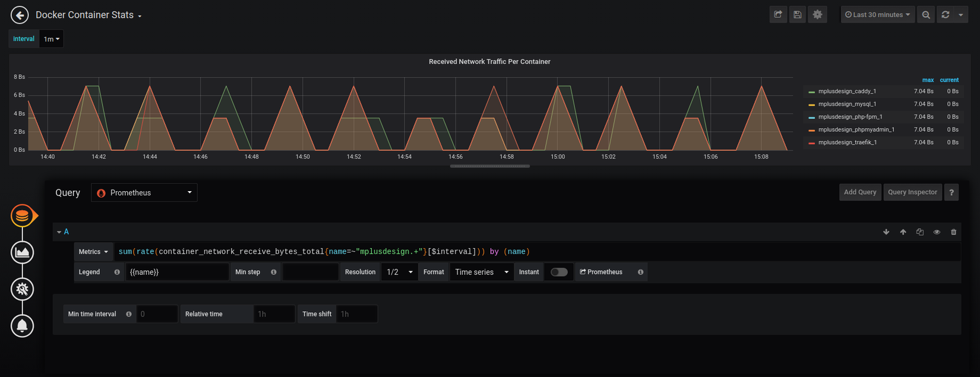Screen dimensions: 980x377
Task: Click the Add Query button
Action: click(859, 192)
